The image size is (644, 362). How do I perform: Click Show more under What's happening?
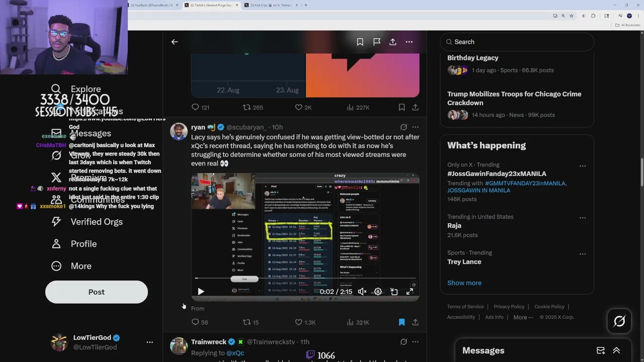coord(464,283)
